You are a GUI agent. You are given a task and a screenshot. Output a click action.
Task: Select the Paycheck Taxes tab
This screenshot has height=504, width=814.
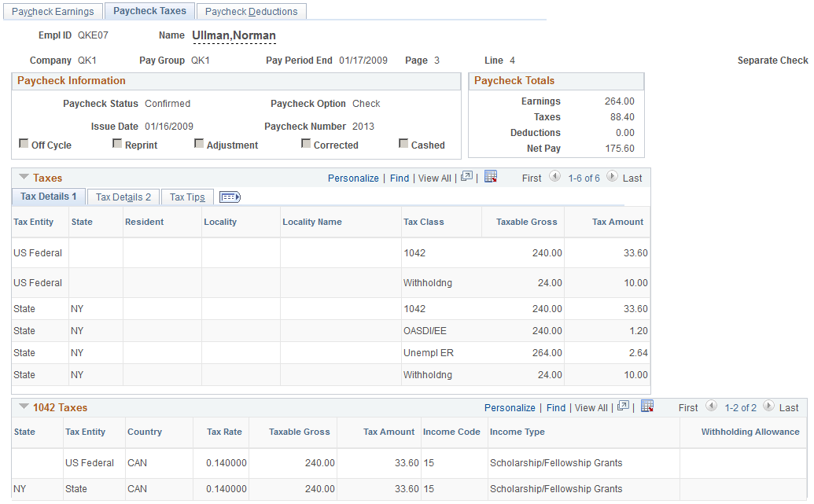click(x=149, y=11)
